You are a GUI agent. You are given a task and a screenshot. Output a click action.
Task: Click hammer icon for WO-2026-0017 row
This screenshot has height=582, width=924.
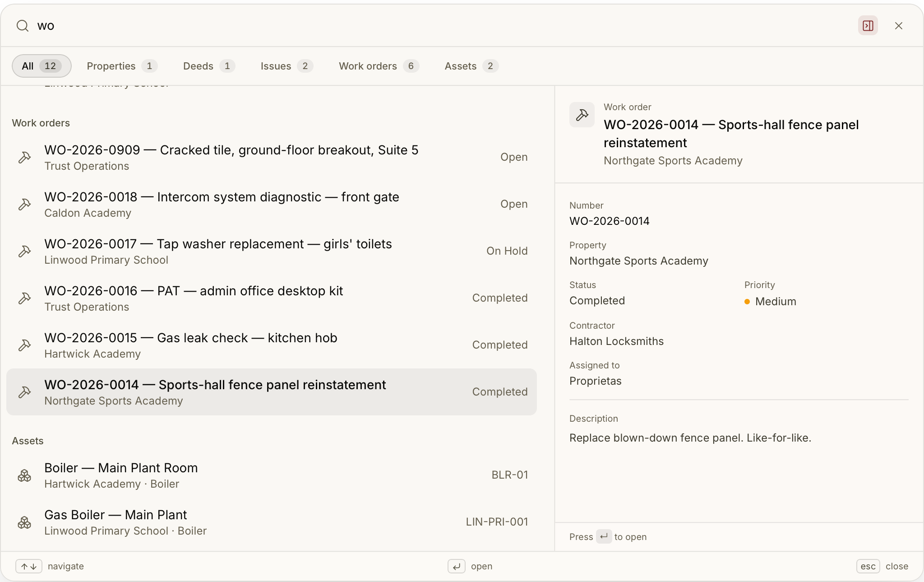24,251
